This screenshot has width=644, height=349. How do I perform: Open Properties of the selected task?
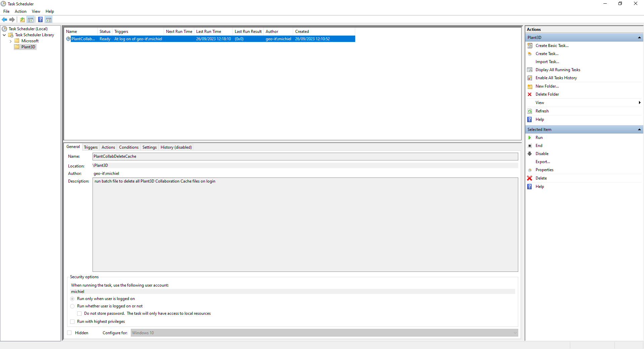[544, 170]
